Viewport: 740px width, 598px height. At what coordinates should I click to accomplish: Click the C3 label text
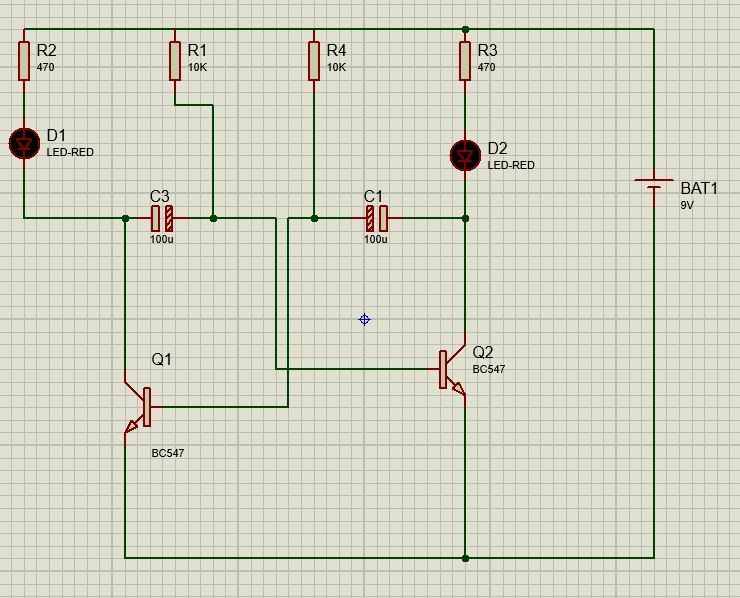tap(160, 196)
